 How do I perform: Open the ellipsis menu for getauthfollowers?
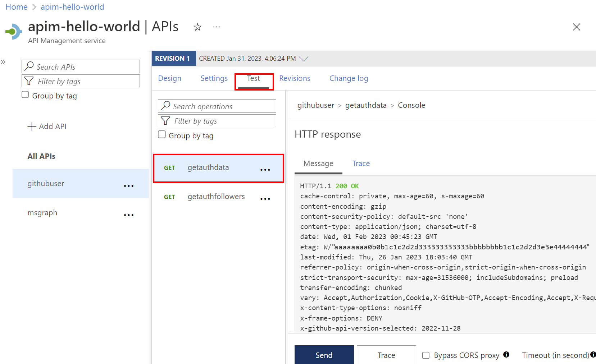click(x=265, y=198)
